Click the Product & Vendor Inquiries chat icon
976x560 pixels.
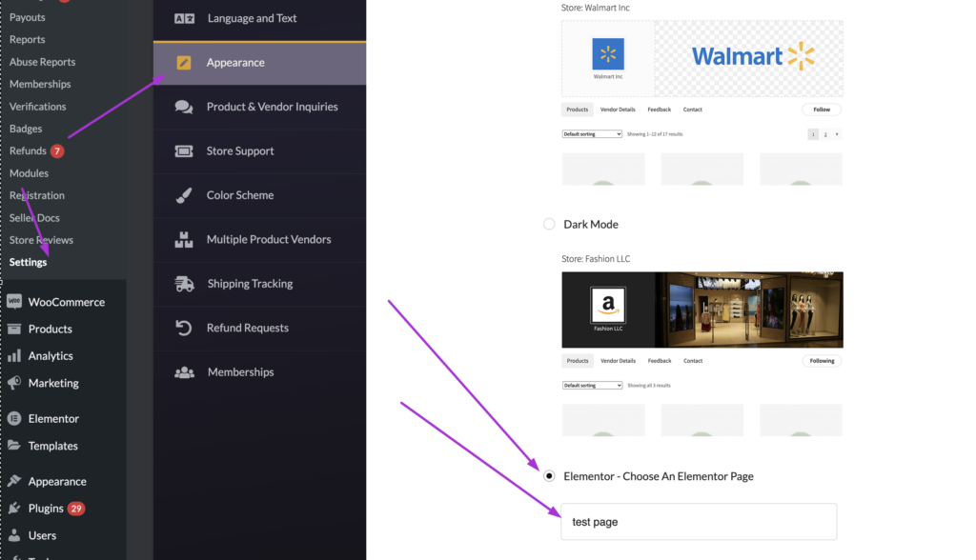coord(184,107)
